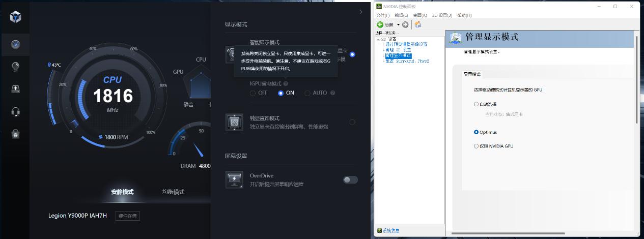The width and height of the screenshot is (644, 239).
Task: Click the NVIDIA control panel title bar logo
Action: point(379,7)
